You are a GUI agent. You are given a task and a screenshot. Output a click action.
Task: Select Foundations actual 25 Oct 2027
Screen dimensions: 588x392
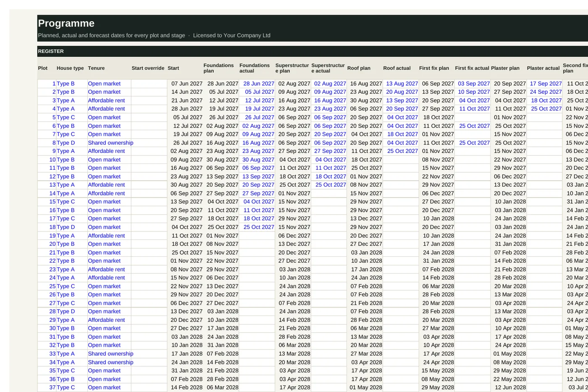tap(259, 227)
